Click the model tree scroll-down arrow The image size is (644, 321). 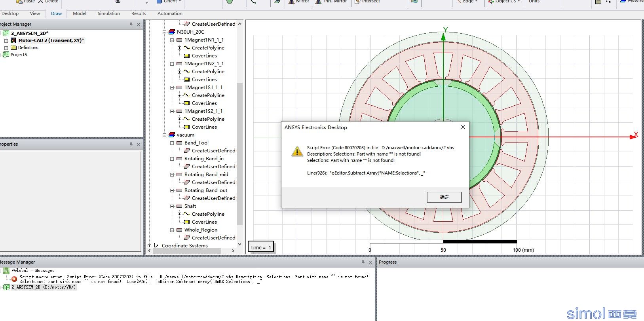tap(239, 244)
